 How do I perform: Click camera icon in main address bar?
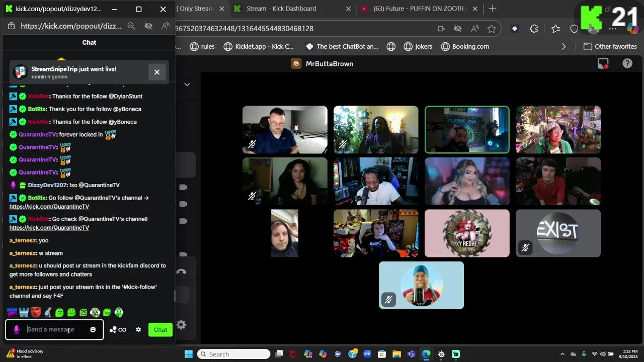(x=441, y=29)
